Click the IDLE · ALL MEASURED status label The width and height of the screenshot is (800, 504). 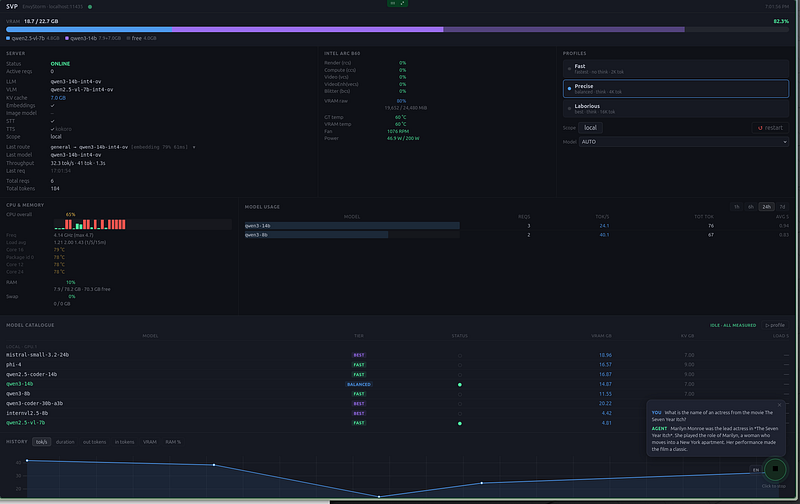733,325
